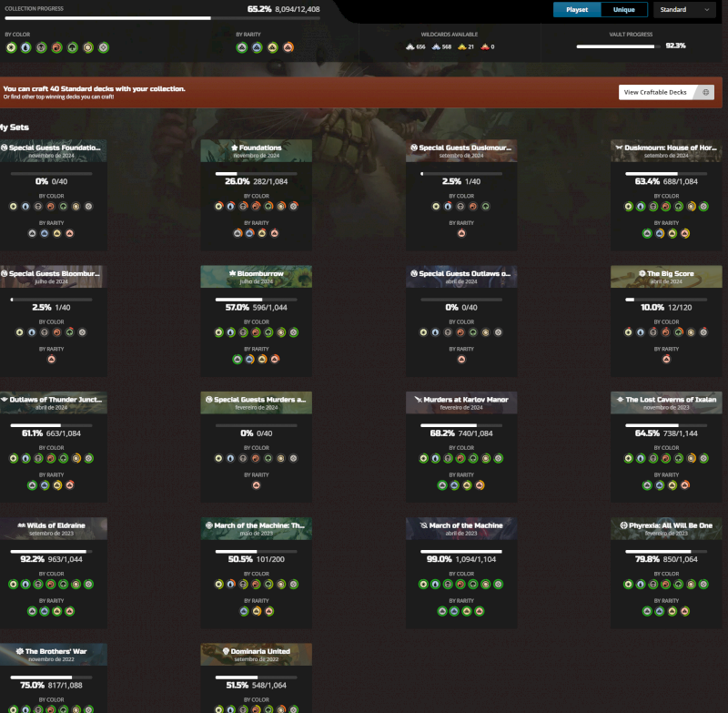Click the vault progress bar at 92.3%
728x713 pixels.
coord(618,46)
